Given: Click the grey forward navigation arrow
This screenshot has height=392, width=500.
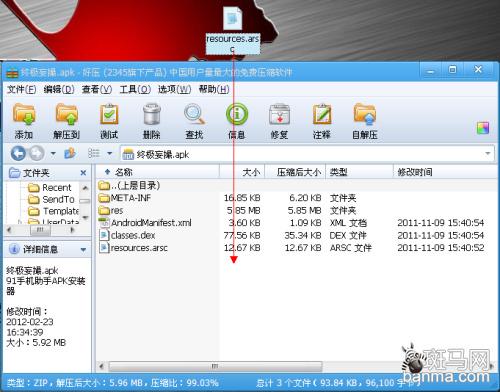Looking at the screenshot, I should (x=37, y=153).
